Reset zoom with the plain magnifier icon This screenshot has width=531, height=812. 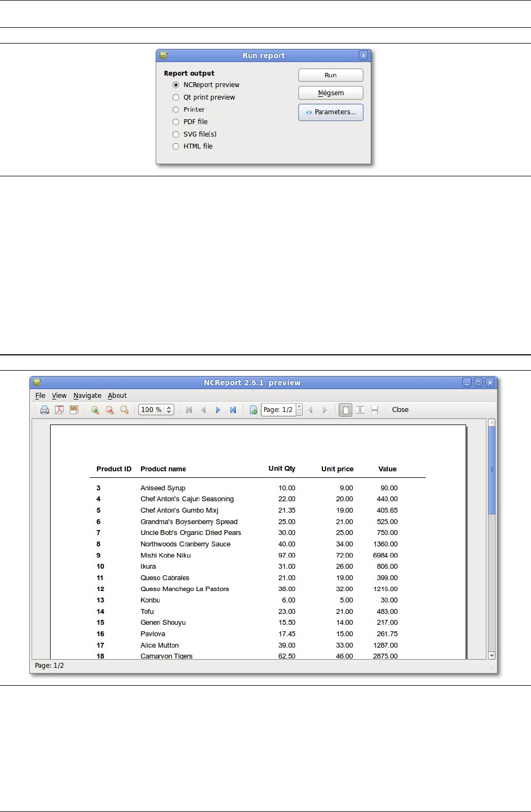(125, 410)
